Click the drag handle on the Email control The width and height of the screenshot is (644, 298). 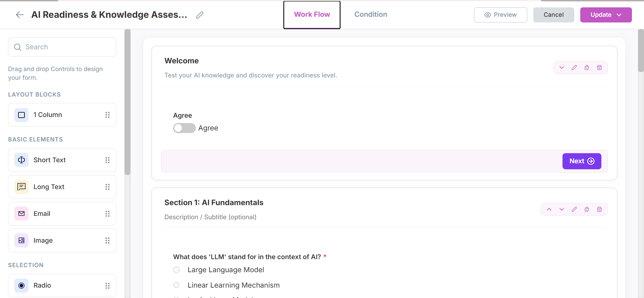(107, 214)
